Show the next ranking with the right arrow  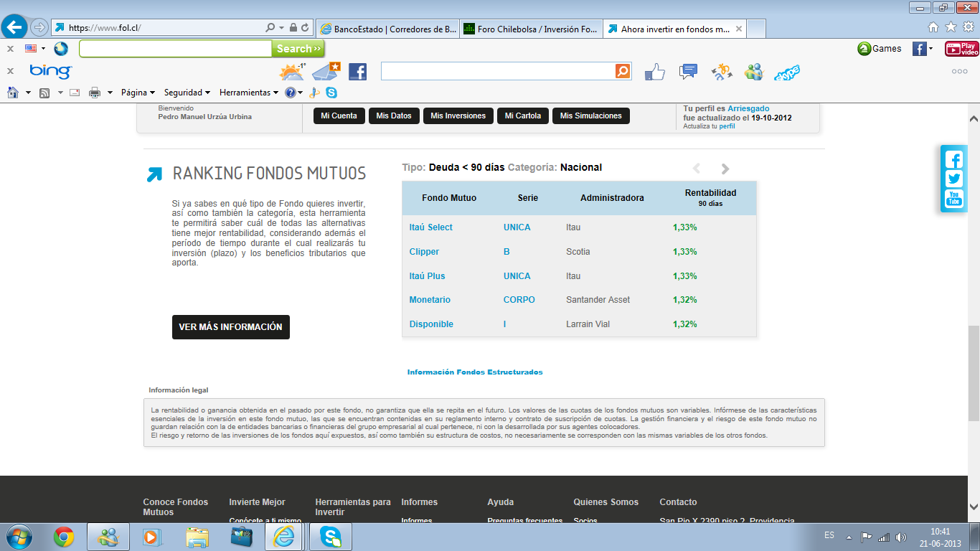(725, 169)
